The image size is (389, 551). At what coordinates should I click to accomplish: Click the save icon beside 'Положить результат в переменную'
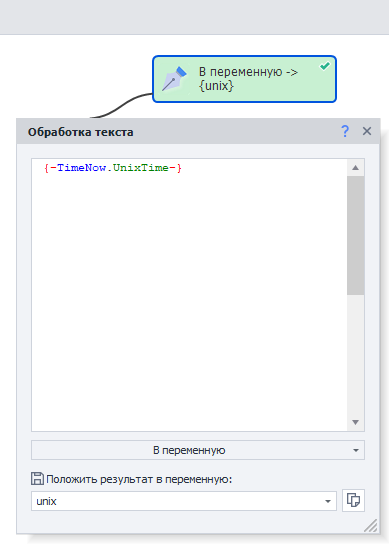pyautogui.click(x=37, y=479)
